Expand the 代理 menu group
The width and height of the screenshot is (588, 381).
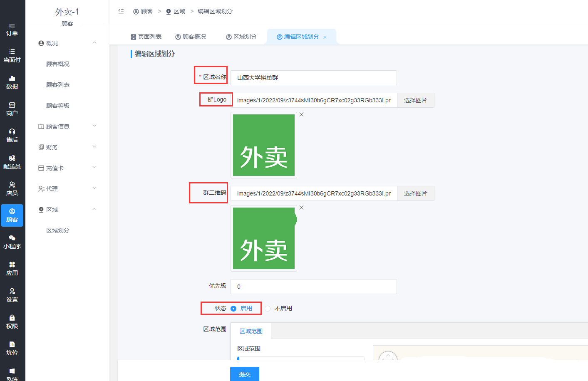94,188
